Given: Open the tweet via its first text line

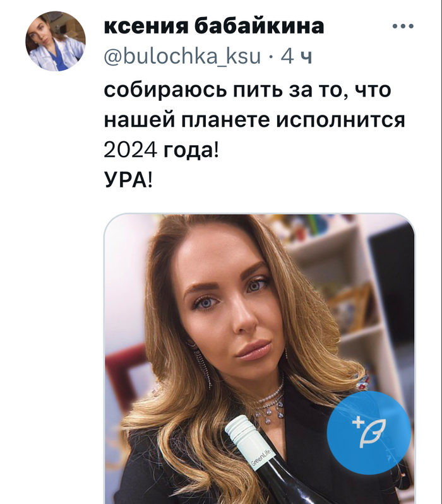Looking at the screenshot, I should click(x=248, y=90).
